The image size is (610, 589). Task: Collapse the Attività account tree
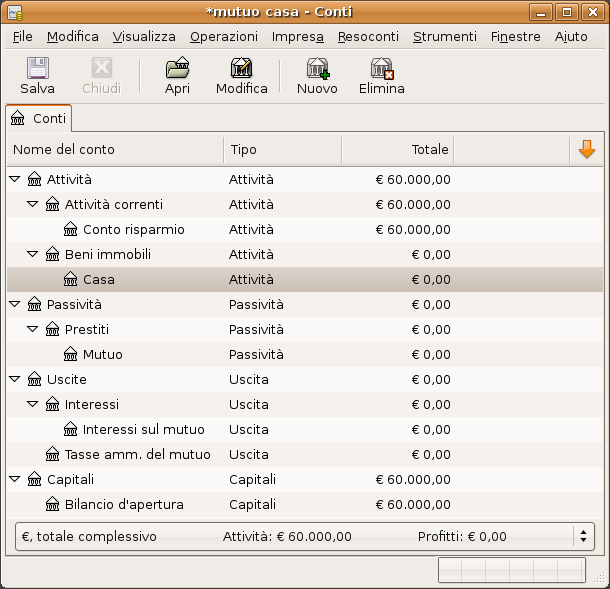click(x=15, y=180)
